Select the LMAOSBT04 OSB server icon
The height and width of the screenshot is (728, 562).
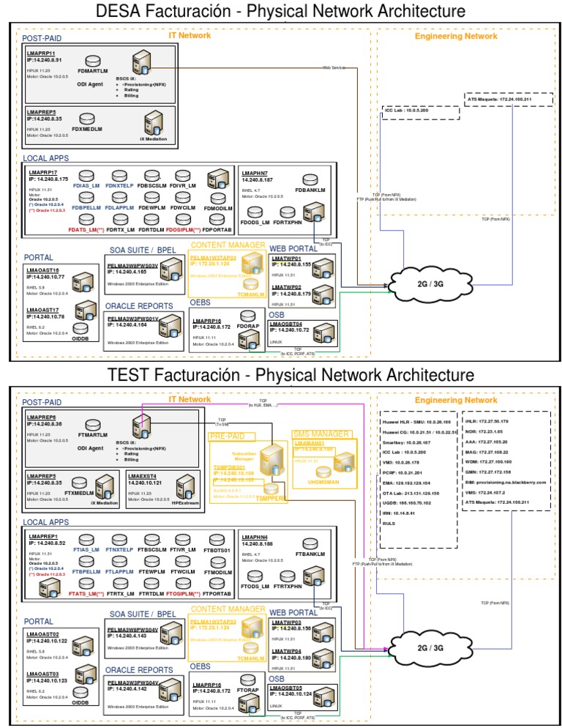point(324,334)
